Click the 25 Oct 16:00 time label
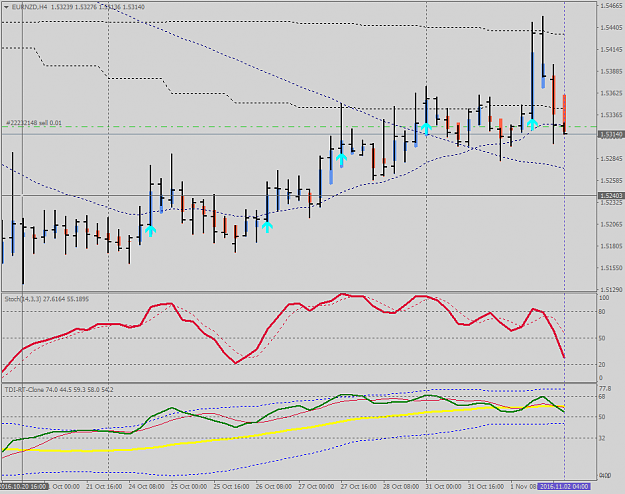 point(231,486)
